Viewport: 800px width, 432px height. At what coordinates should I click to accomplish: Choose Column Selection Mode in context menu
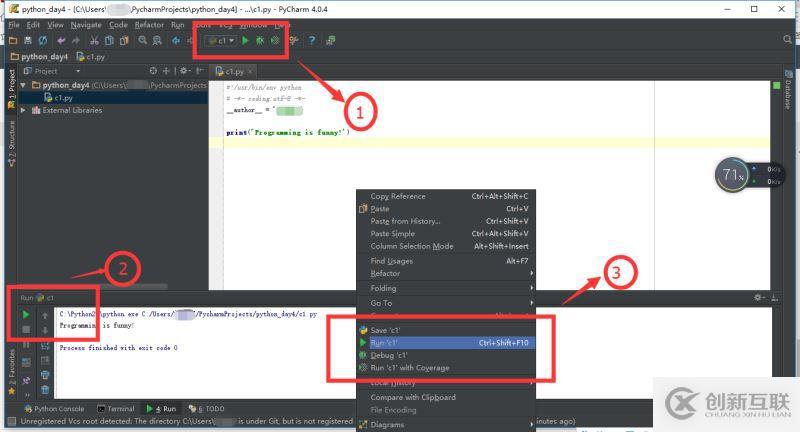pyautogui.click(x=446, y=246)
